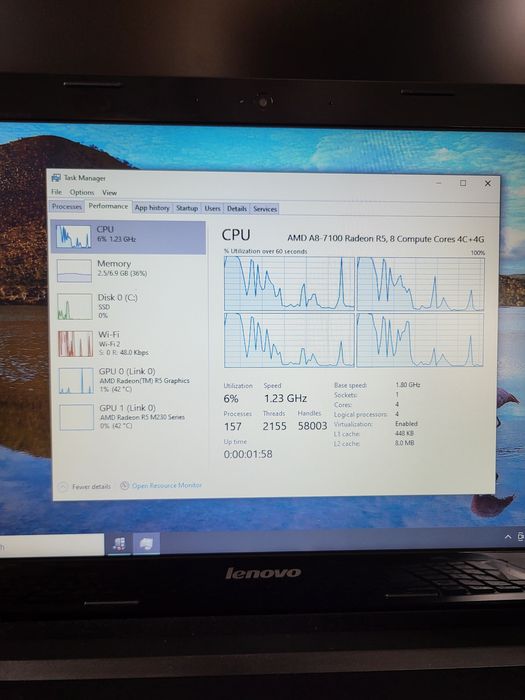Viewport: 525px width, 700px height.
Task: Click the Fewer details arrow icon
Action: tap(63, 487)
